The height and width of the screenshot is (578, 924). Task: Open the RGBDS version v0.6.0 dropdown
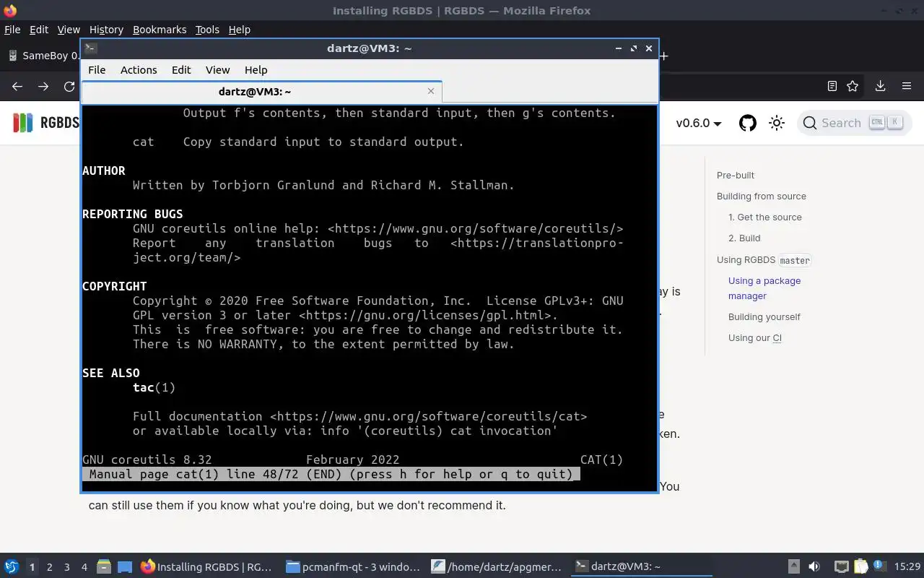(x=699, y=123)
